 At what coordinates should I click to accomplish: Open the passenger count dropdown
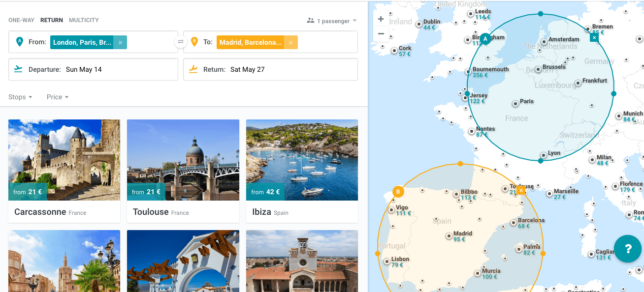pyautogui.click(x=332, y=21)
